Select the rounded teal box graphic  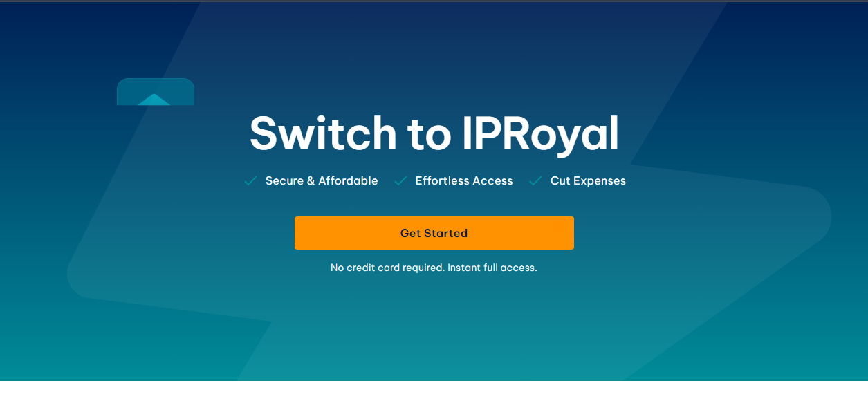(156, 92)
